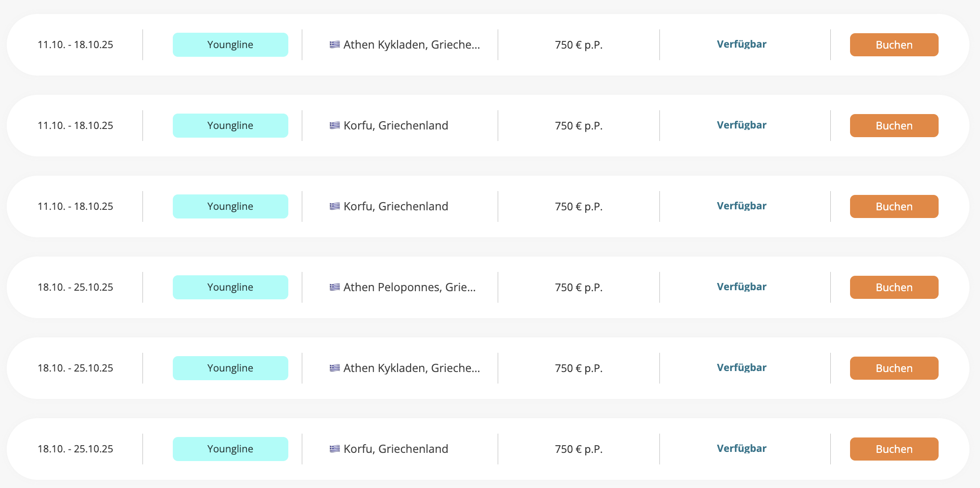The height and width of the screenshot is (488, 980).
Task: Book the 18.10. Korfu trip
Action: pyautogui.click(x=894, y=449)
